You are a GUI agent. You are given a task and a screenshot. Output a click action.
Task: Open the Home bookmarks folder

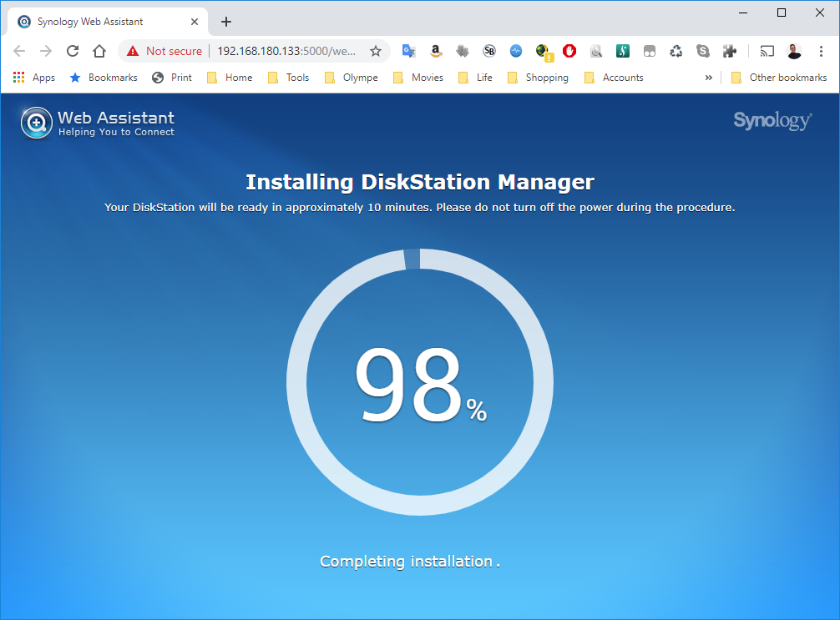(230, 78)
